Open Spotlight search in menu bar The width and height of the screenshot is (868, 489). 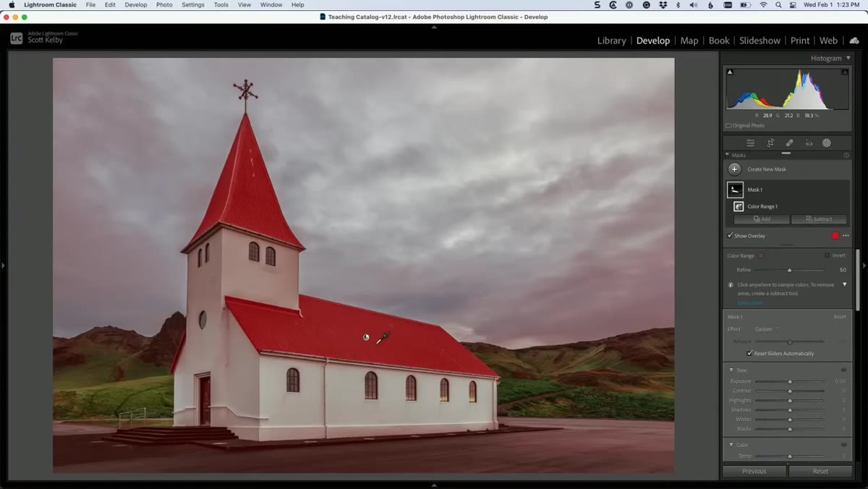[778, 5]
